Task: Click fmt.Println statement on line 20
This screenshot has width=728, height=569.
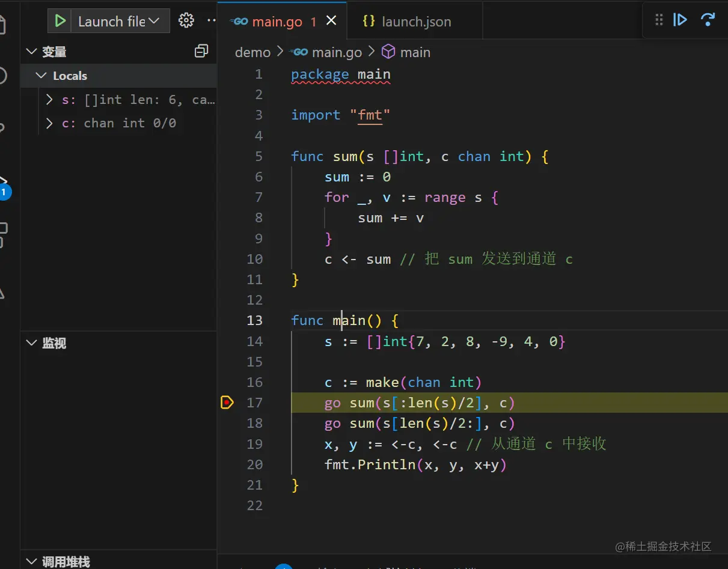Action: [415, 464]
